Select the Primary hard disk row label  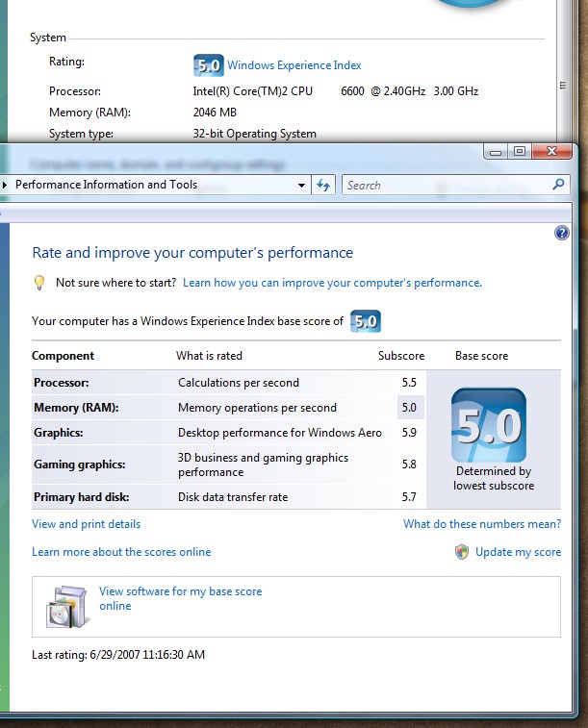pos(81,497)
